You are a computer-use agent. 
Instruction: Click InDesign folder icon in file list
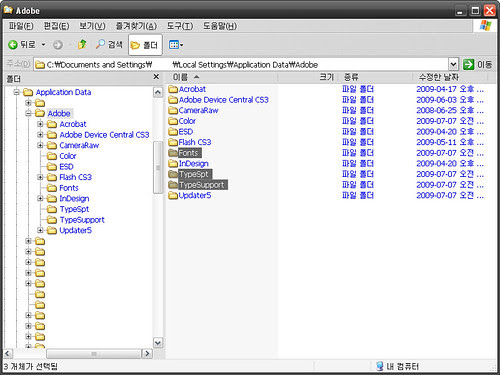(x=173, y=163)
